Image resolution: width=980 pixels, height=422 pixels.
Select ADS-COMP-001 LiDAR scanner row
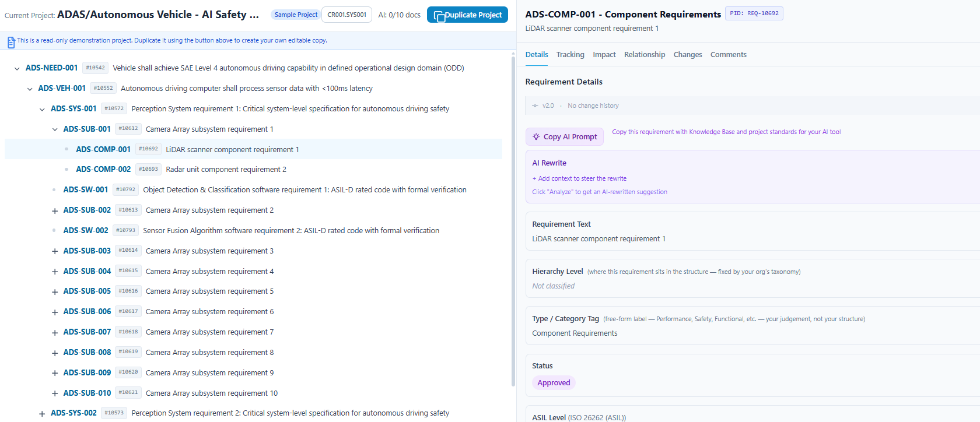click(253, 149)
